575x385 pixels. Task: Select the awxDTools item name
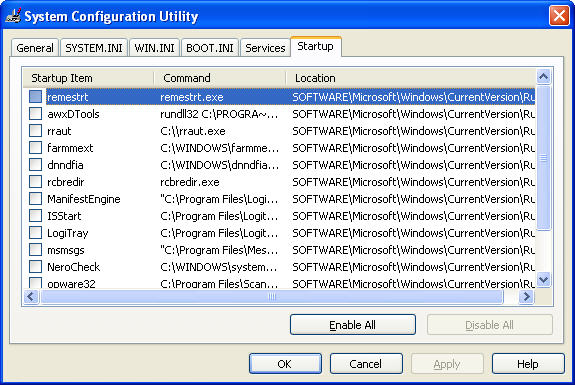pyautogui.click(x=73, y=114)
